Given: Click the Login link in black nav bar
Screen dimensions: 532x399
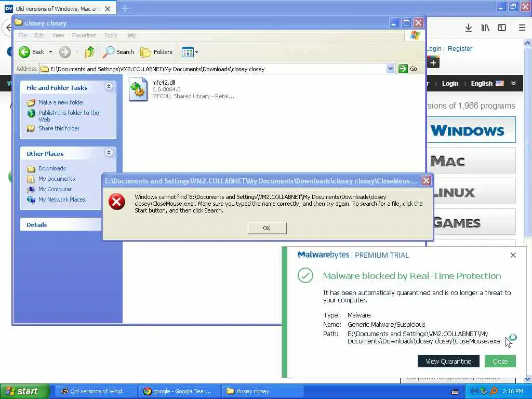Looking at the screenshot, I should (x=450, y=84).
